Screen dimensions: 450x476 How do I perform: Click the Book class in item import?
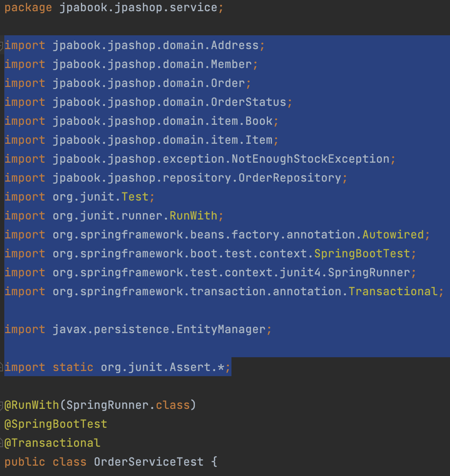(259, 121)
